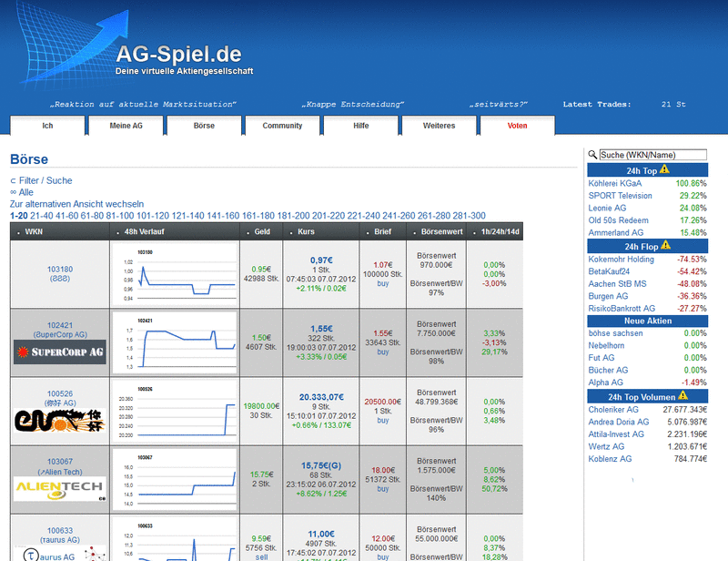
Task: Click inside the Suche (WKN/Name) field
Action: [651, 153]
